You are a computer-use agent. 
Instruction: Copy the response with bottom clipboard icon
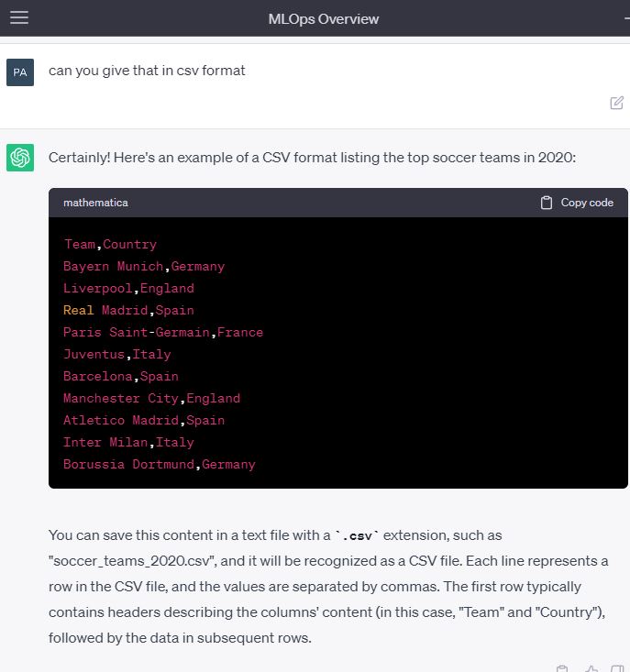[562, 668]
